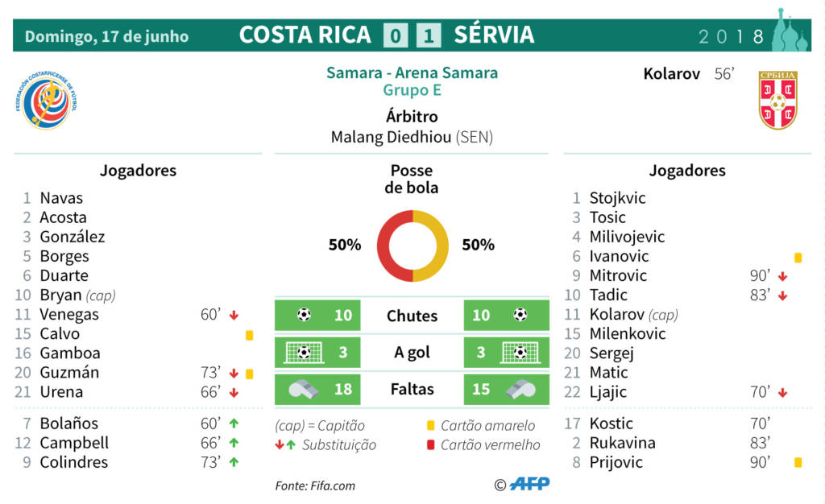Click the goal net icon beside Serbia's A gol
The image size is (825, 504).
[520, 352]
